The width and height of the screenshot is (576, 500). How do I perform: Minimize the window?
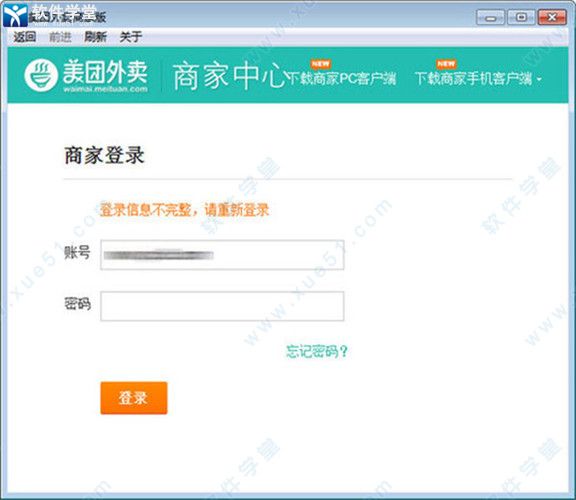491,17
